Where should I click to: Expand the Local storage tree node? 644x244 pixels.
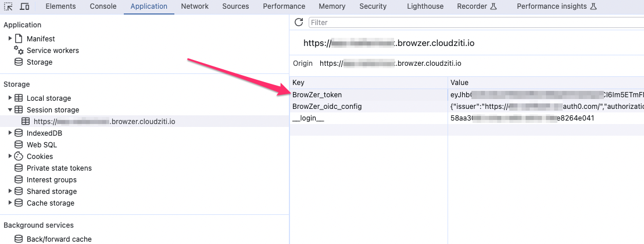click(10, 98)
